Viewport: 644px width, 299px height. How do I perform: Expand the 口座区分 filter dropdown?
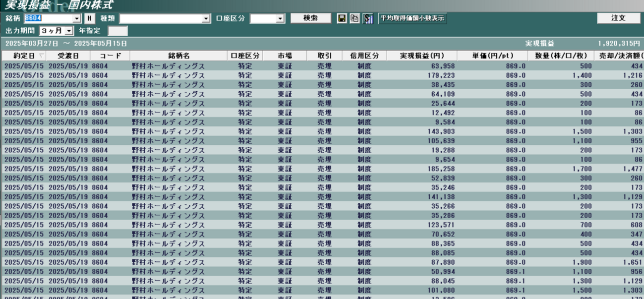pos(280,18)
